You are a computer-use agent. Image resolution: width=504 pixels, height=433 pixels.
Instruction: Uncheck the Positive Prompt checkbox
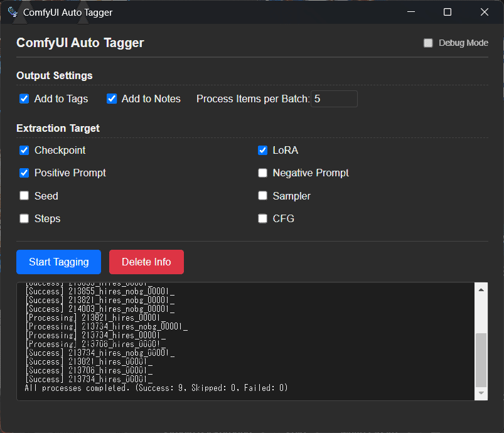(x=24, y=173)
